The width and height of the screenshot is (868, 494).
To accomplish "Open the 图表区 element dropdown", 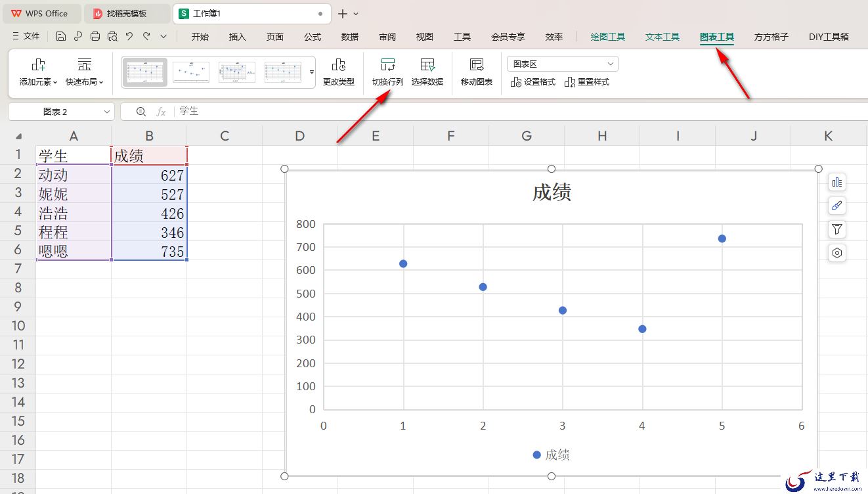I will tap(563, 64).
